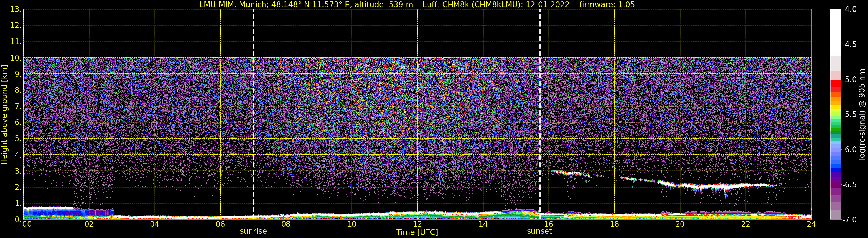The height and width of the screenshot is (238, 868).
Task: Click the colorbar tick label '-4.5'
Action: tap(849, 44)
